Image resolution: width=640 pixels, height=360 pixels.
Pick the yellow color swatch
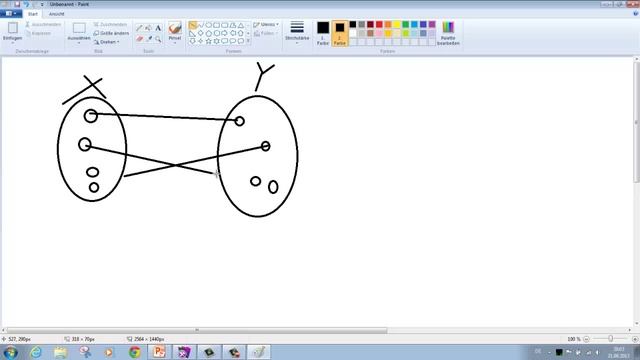pos(397,24)
